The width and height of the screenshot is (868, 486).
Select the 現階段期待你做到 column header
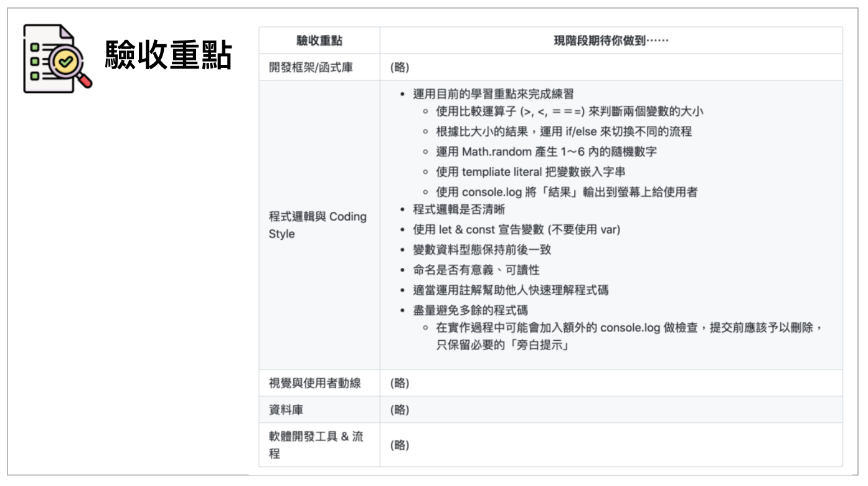click(x=610, y=40)
